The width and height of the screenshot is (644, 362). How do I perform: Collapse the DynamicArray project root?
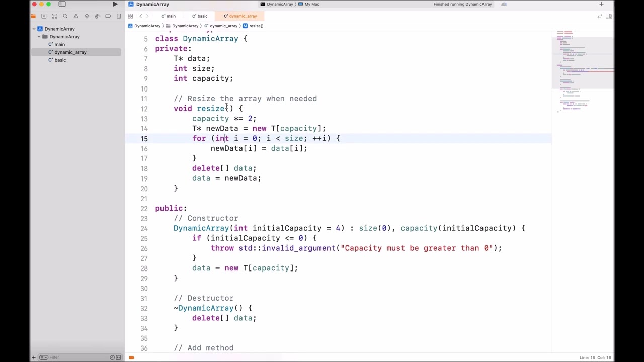tap(34, 29)
